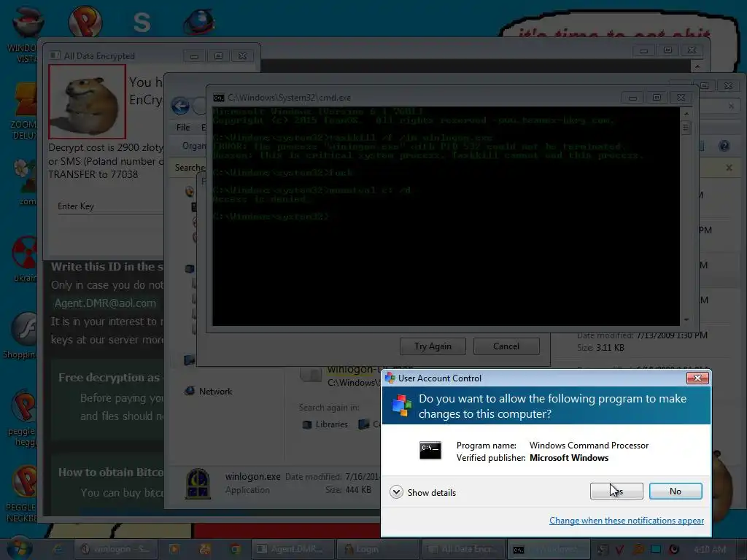This screenshot has height=560, width=747.
Task: Click the hamster image in All Data Encrypted
Action: 88,101
